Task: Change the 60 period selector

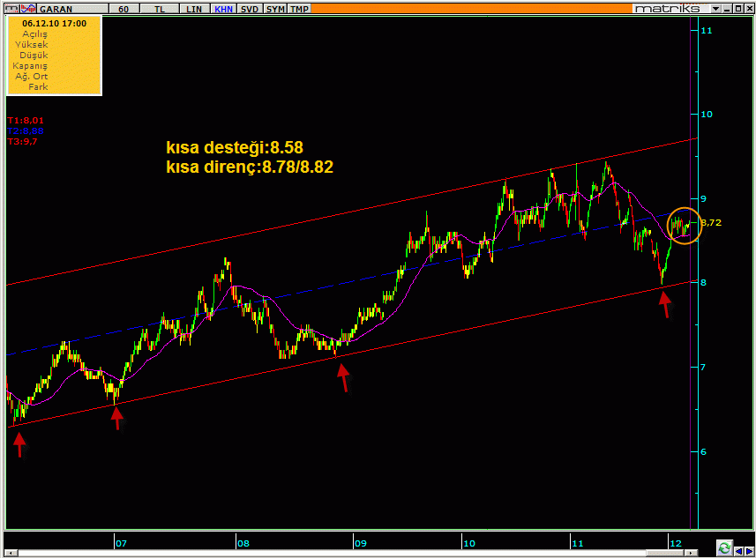Action: [x=123, y=8]
